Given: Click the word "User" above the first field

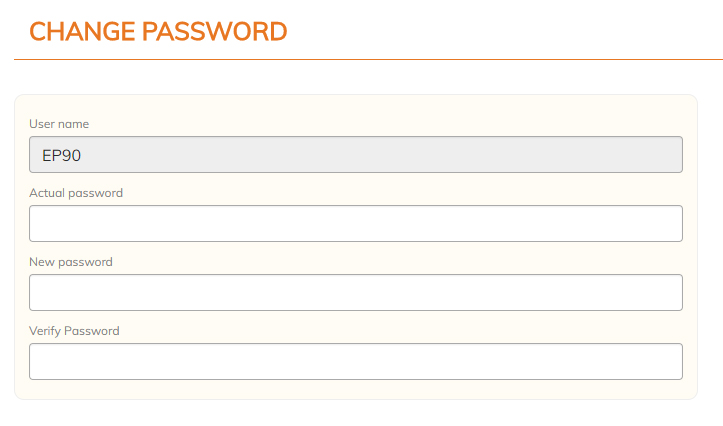Looking at the screenshot, I should coord(43,124).
